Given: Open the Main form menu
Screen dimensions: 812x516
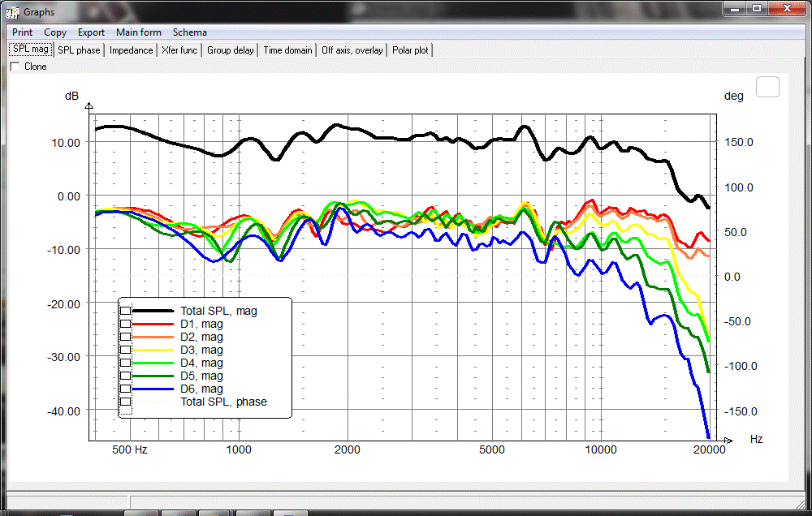Looking at the screenshot, I should pyautogui.click(x=138, y=32).
